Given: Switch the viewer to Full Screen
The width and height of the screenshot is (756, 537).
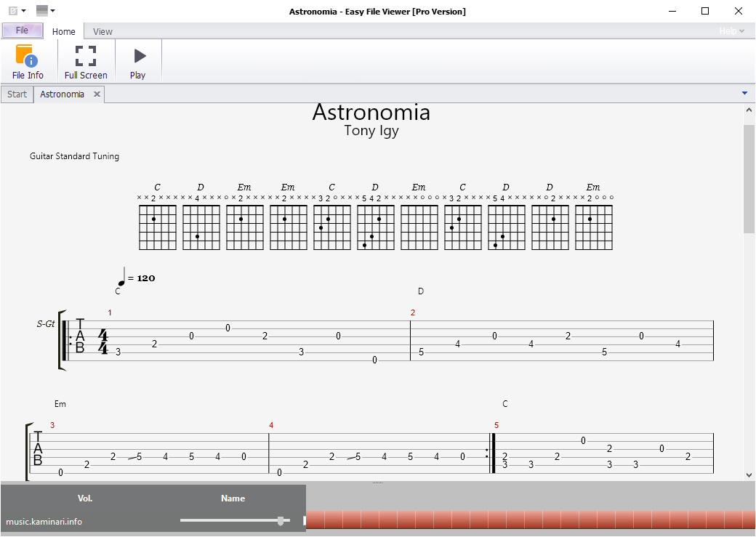Looking at the screenshot, I should [x=86, y=62].
